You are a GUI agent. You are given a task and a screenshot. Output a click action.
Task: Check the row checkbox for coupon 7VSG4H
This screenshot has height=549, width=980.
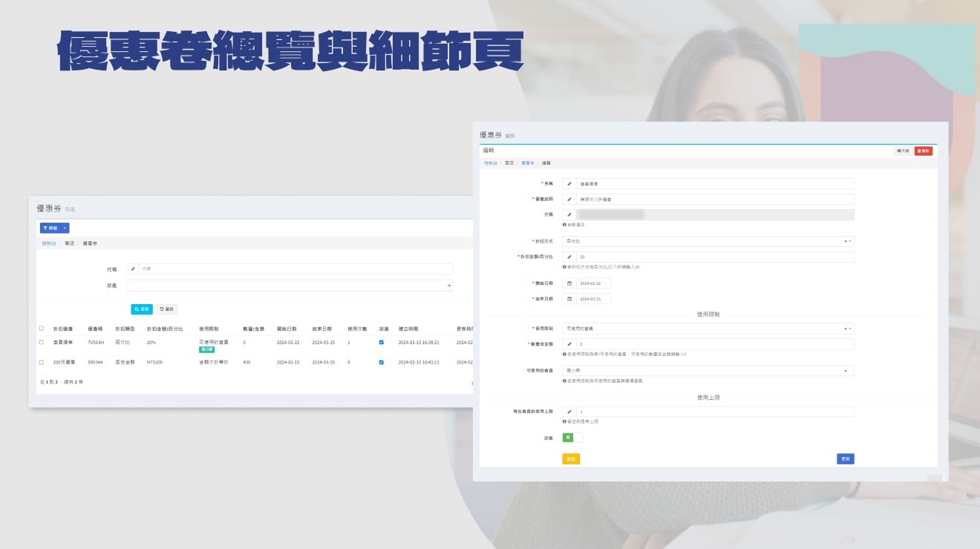42,343
